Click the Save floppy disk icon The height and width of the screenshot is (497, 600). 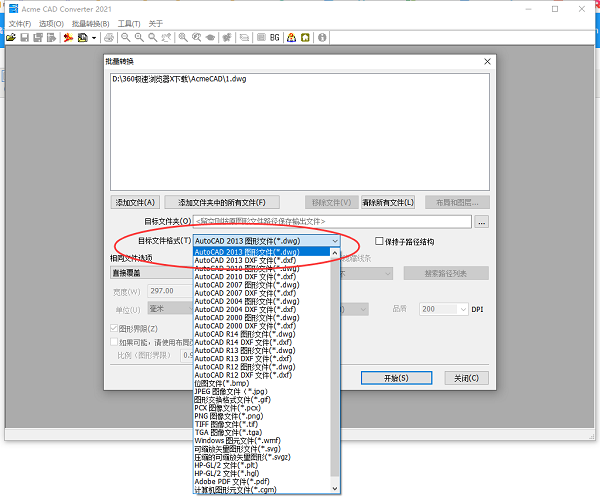point(24,37)
